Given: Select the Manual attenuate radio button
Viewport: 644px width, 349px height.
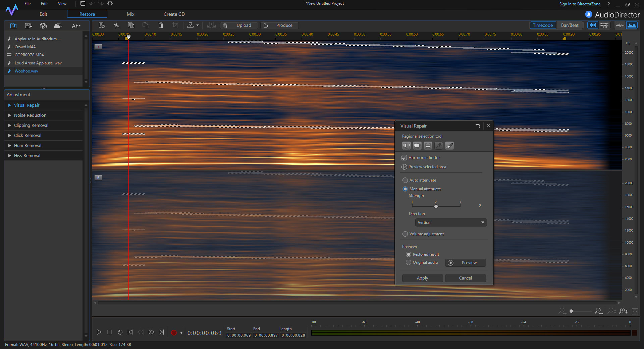Looking at the screenshot, I should tap(405, 189).
